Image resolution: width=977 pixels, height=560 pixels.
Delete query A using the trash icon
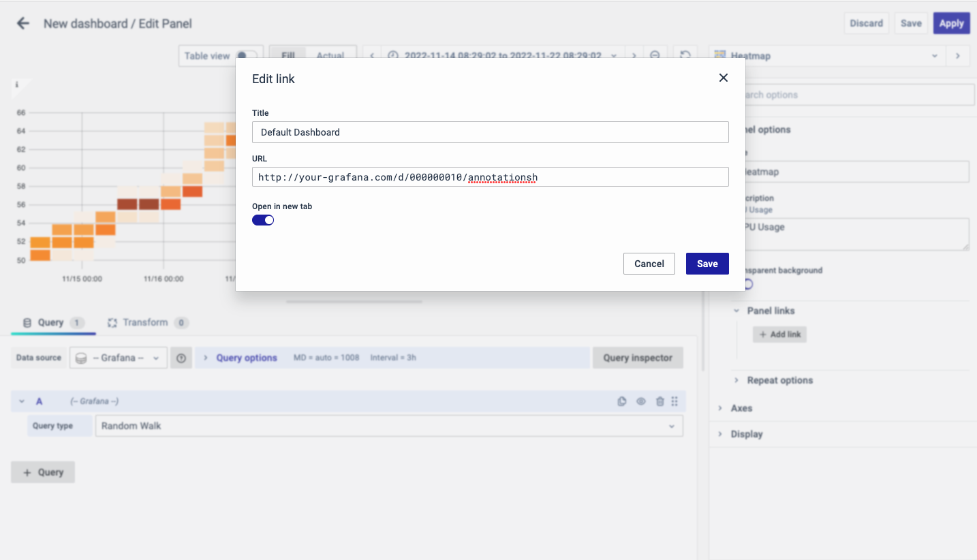pos(660,401)
